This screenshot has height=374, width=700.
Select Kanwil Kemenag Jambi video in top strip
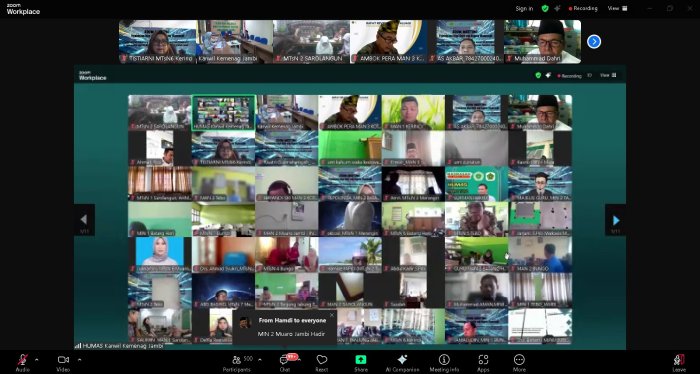(x=234, y=42)
